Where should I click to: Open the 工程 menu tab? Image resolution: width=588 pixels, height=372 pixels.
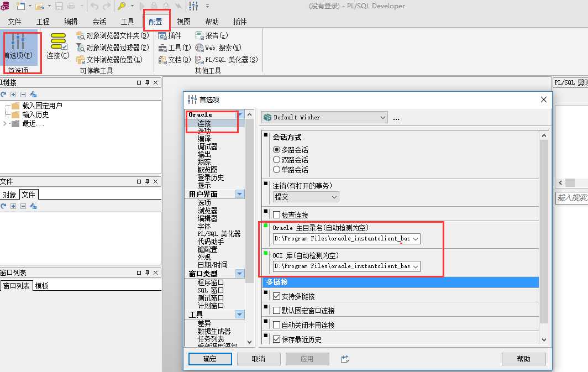point(43,22)
